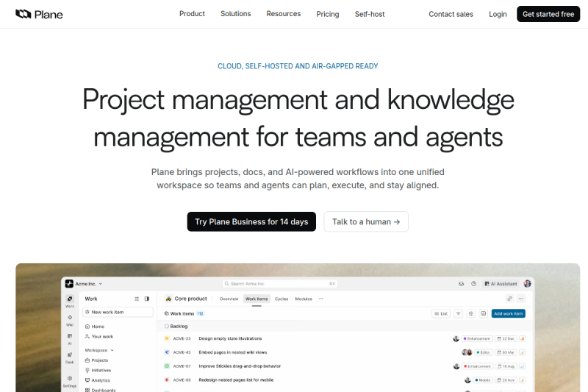Click the ACME-89 work item type icon
This screenshot has height=392, width=588.
click(x=167, y=380)
